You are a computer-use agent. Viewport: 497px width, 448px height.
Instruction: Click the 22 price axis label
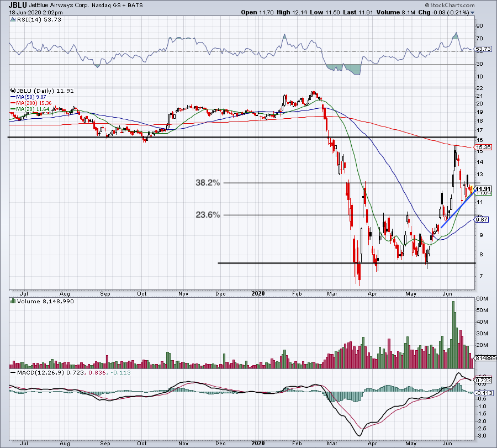(479, 88)
